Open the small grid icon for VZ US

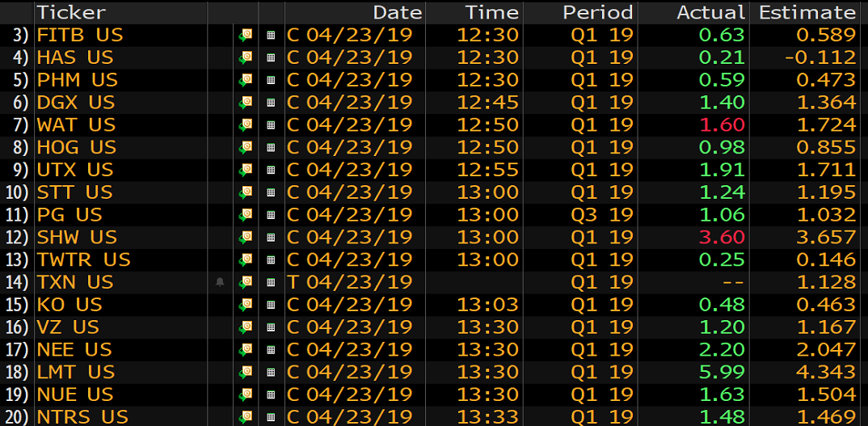click(271, 327)
